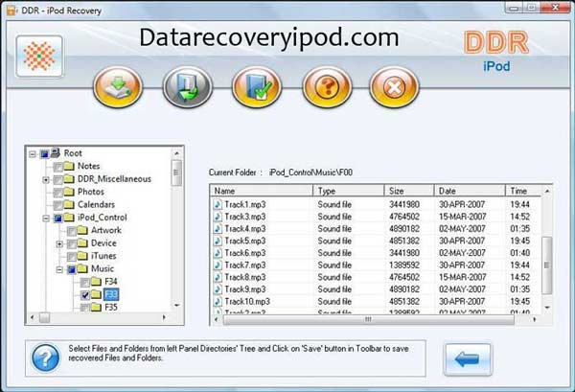
Task: Click the orange X exit toolbar button
Action: [394, 87]
